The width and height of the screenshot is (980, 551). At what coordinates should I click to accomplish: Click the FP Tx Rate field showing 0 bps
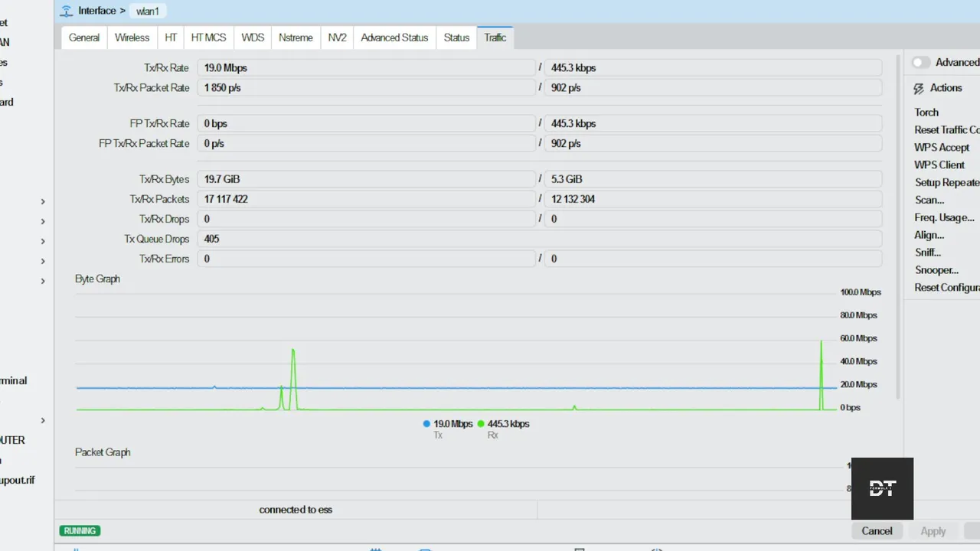point(366,124)
